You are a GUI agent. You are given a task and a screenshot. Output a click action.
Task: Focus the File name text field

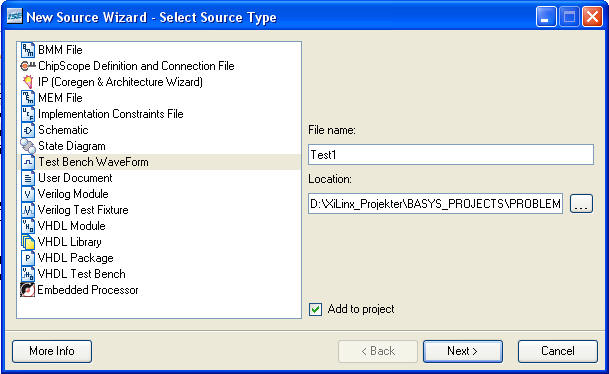tap(451, 155)
